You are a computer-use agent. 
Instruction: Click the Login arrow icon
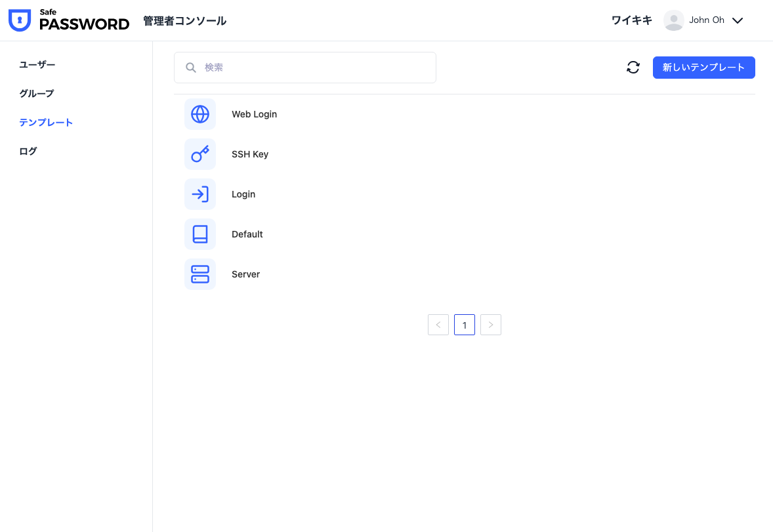(x=200, y=194)
